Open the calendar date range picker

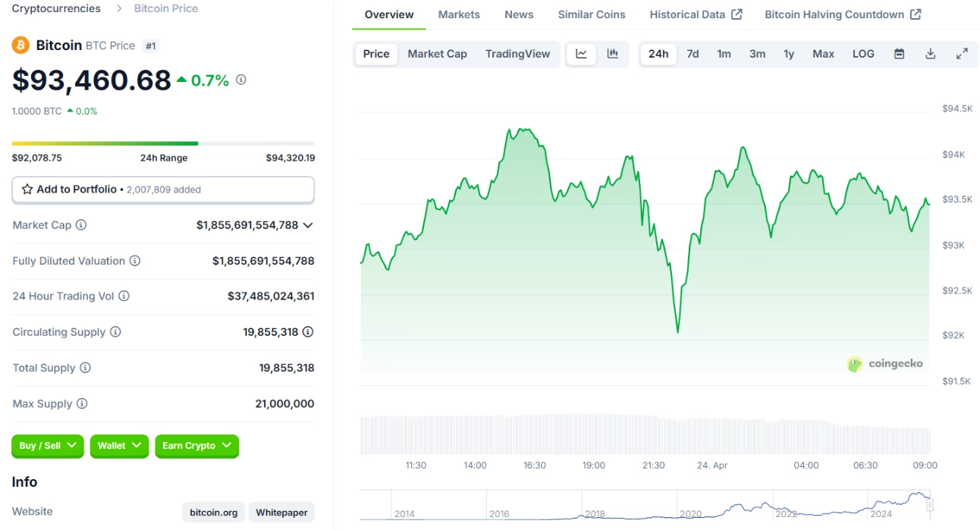click(899, 54)
